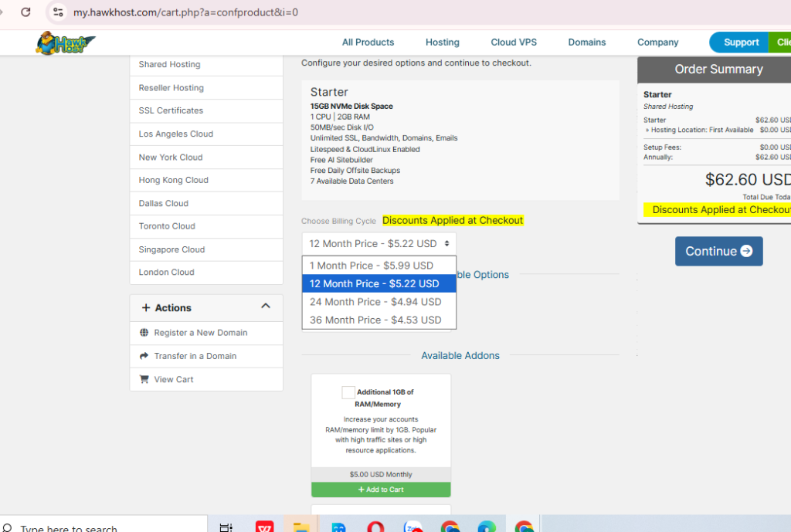The image size is (791, 532).
Task: Open London Cloud category
Action: tap(206, 273)
